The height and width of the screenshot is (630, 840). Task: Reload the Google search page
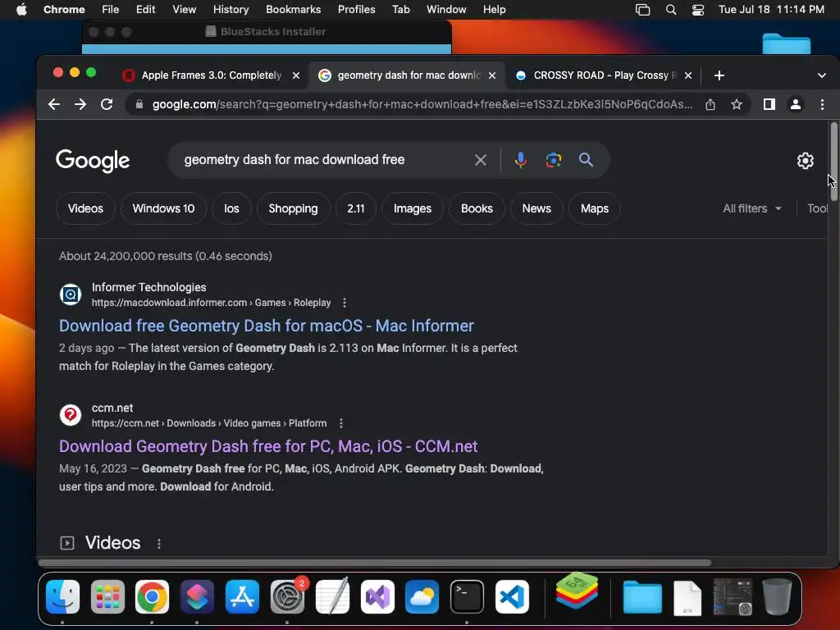tap(107, 104)
